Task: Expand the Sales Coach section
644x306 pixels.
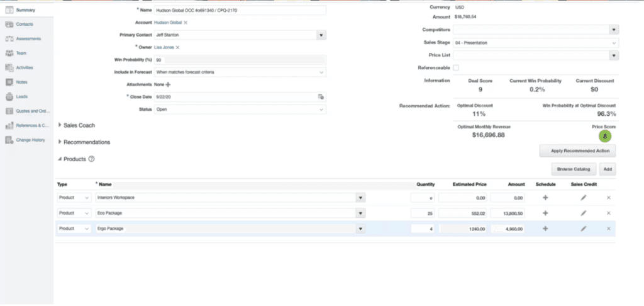Action: [x=60, y=125]
